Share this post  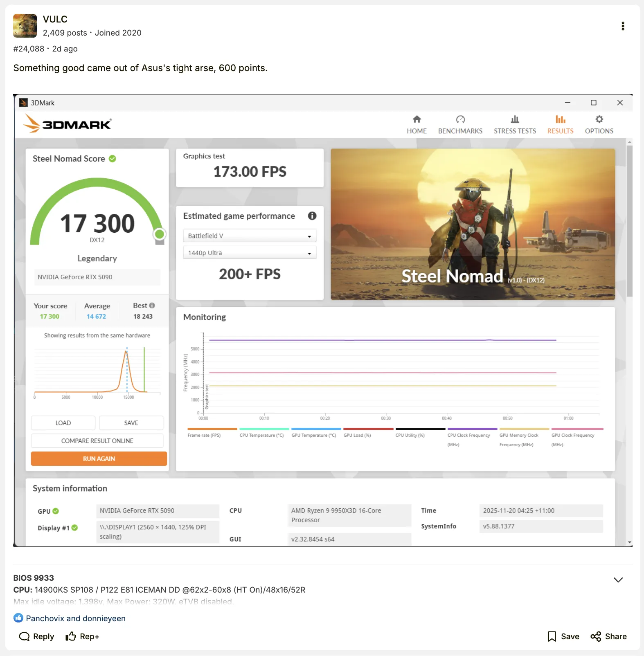tap(608, 636)
